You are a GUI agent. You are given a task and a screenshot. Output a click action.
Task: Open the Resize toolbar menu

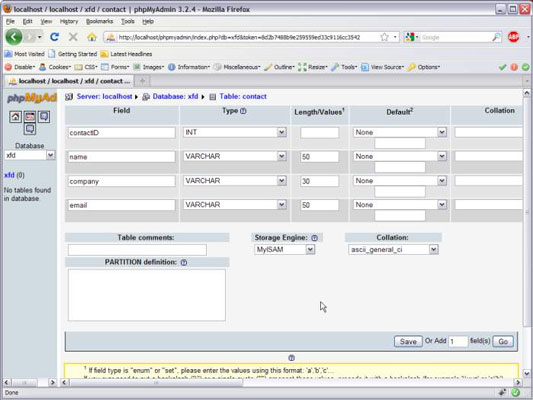point(313,67)
